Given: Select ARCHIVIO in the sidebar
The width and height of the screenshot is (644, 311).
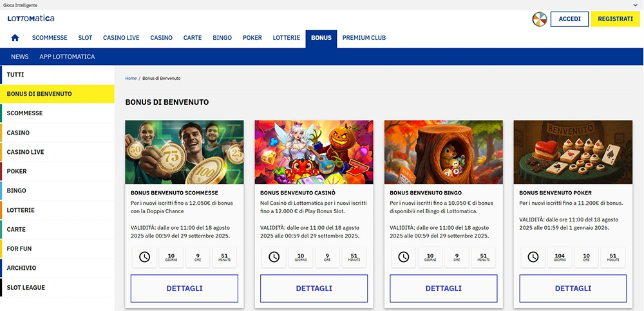Looking at the screenshot, I should click(57, 268).
